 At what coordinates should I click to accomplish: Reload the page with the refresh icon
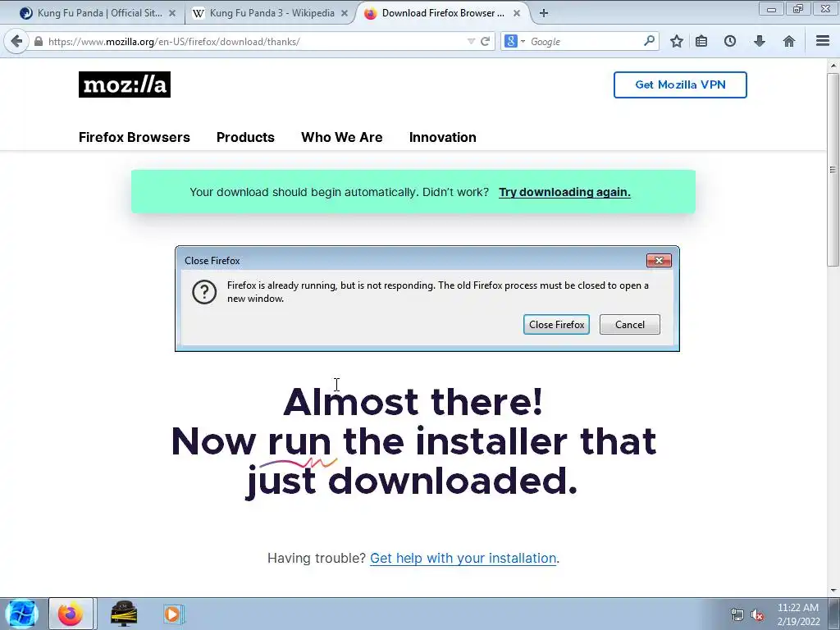[x=486, y=41]
